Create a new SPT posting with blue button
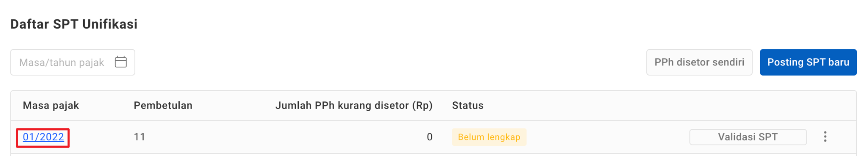The height and width of the screenshot is (156, 868). pos(808,62)
